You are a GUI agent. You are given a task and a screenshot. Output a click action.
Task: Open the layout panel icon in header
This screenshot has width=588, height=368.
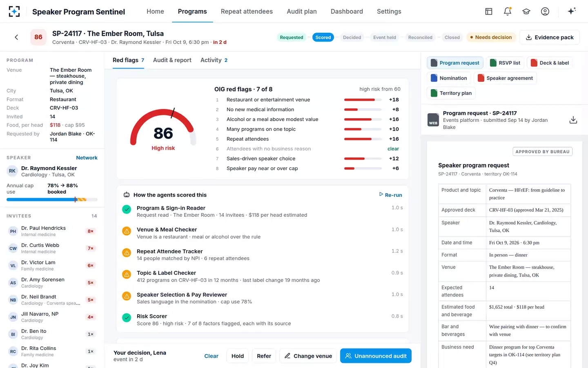[489, 11]
